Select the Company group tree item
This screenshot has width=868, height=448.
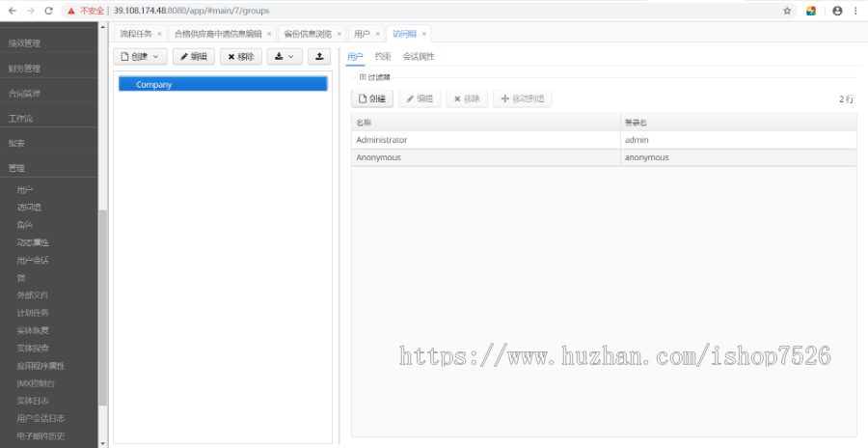click(x=223, y=84)
